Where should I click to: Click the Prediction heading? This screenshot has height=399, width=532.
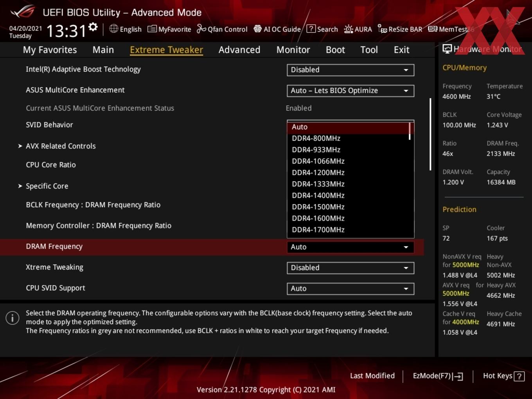coord(459,209)
